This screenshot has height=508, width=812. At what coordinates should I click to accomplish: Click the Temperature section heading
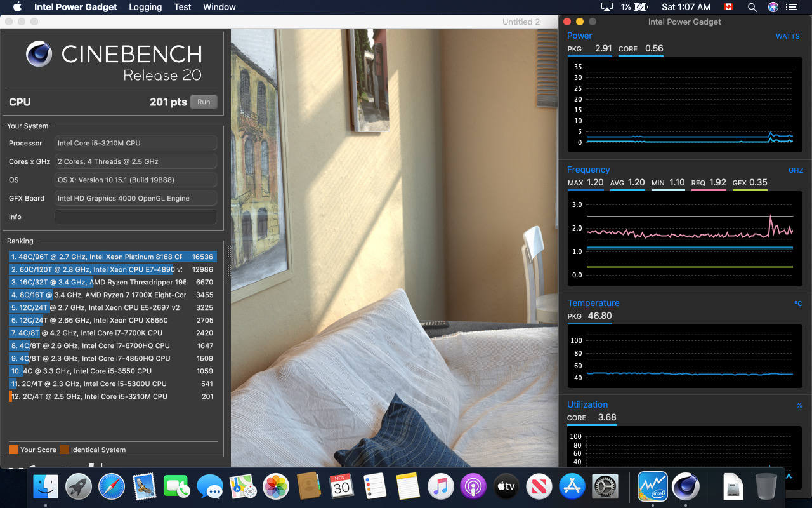pyautogui.click(x=593, y=303)
